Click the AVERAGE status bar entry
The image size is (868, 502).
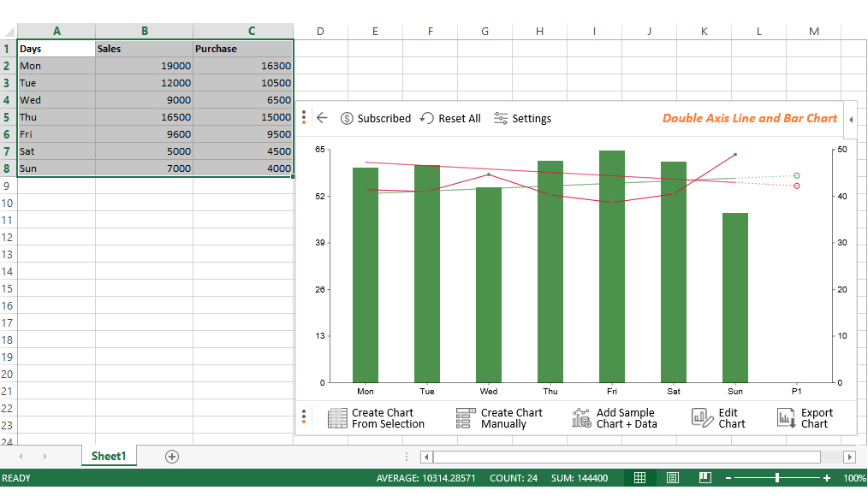tap(425, 478)
